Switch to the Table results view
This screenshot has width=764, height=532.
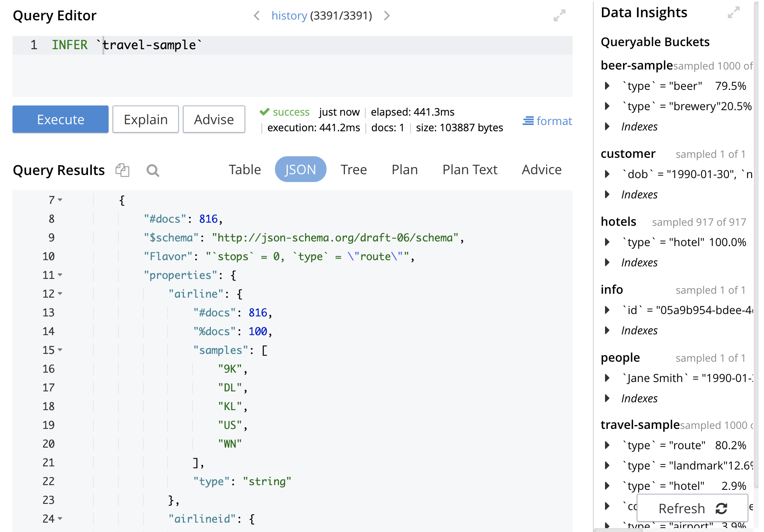click(245, 170)
